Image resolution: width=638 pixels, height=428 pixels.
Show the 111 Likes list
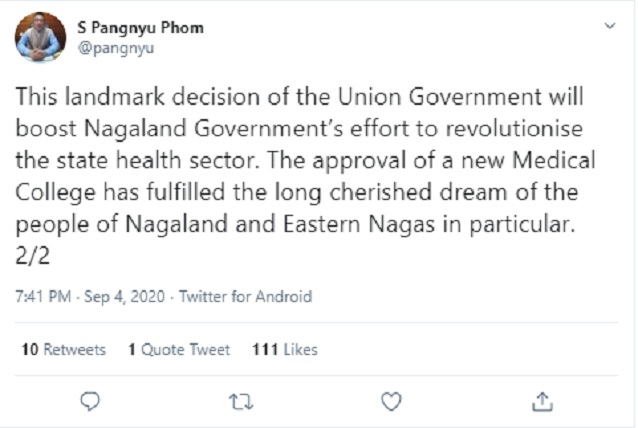coord(285,350)
